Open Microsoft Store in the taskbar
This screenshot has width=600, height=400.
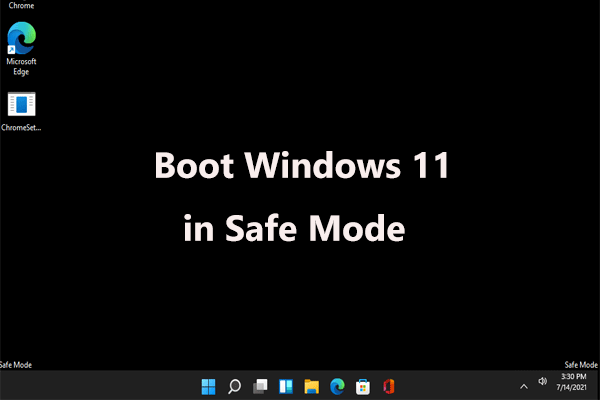363,387
